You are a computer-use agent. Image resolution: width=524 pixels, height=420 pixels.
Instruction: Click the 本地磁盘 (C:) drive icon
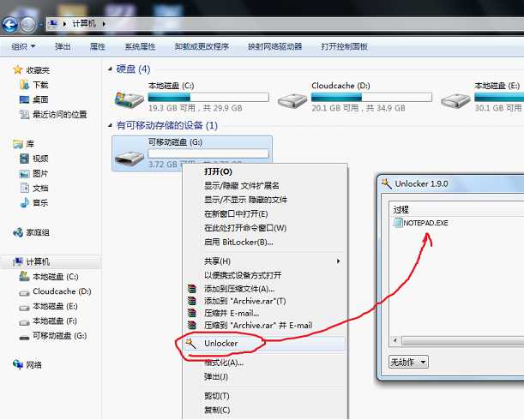point(129,99)
